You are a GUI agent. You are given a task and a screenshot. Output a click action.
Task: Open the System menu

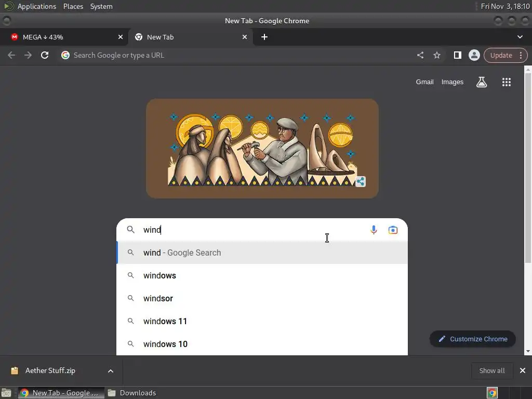pos(101,6)
